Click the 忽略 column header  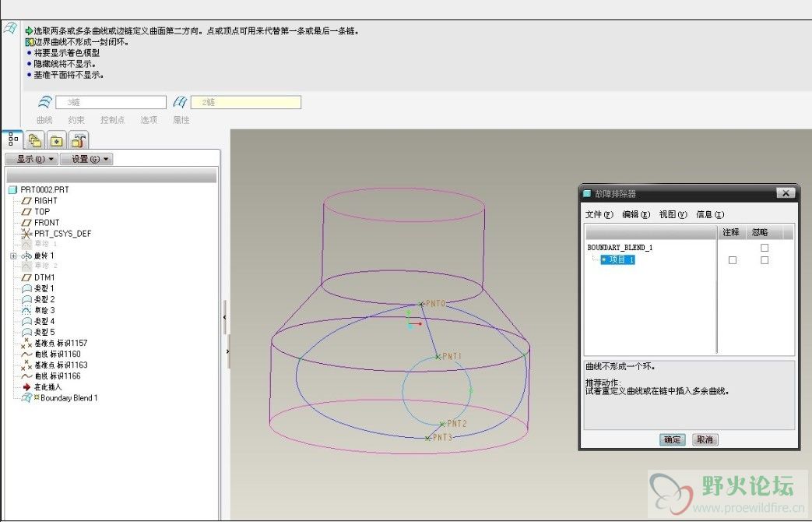760,232
